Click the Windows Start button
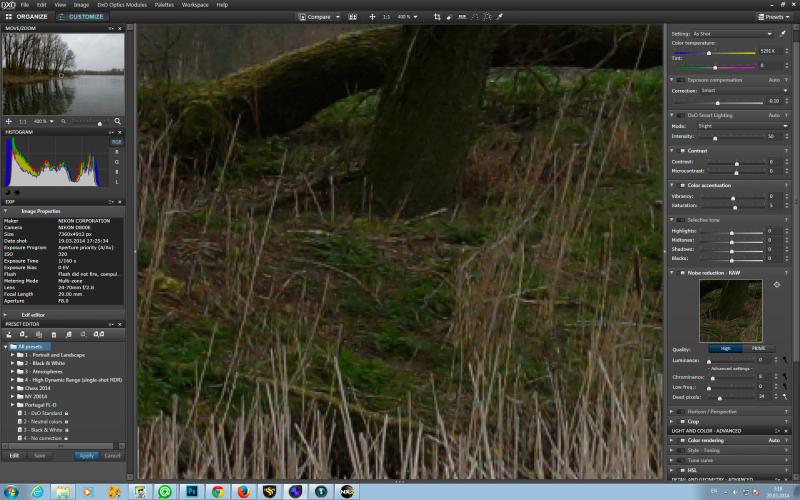The width and height of the screenshot is (800, 500). click(x=11, y=492)
